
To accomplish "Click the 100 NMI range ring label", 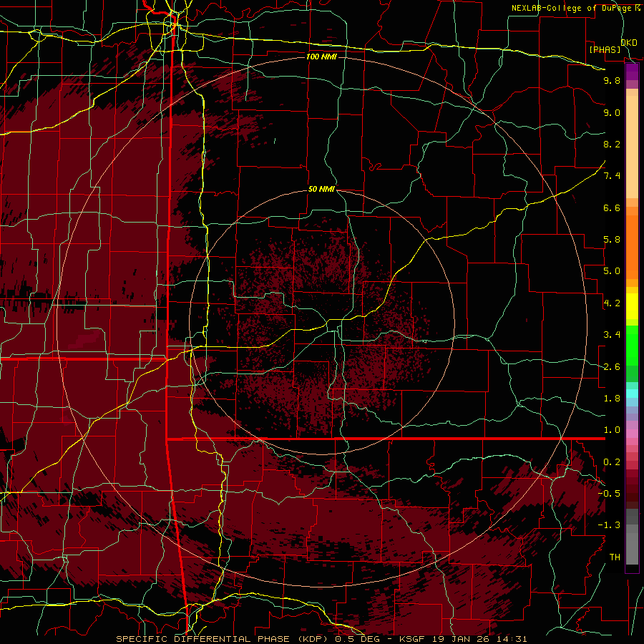I will point(321,57).
